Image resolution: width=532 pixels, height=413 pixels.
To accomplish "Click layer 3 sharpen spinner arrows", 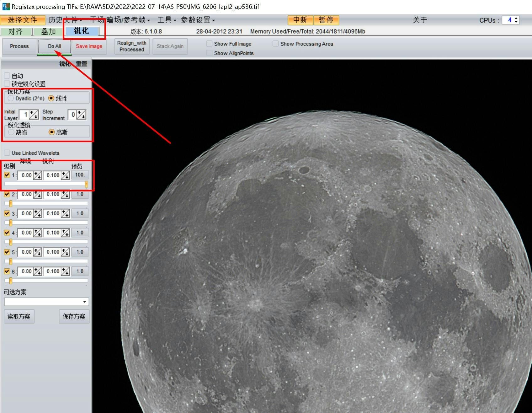I will click(65, 214).
